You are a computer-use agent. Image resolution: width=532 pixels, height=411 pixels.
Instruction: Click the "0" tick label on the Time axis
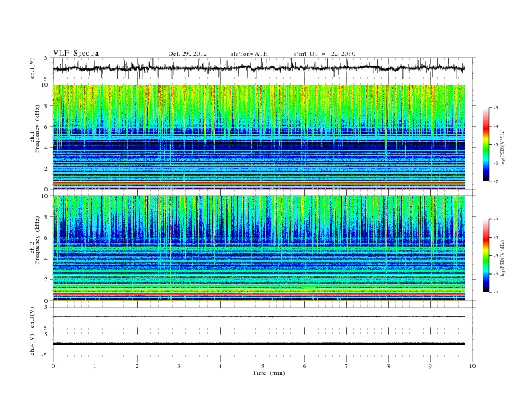click(53, 366)
